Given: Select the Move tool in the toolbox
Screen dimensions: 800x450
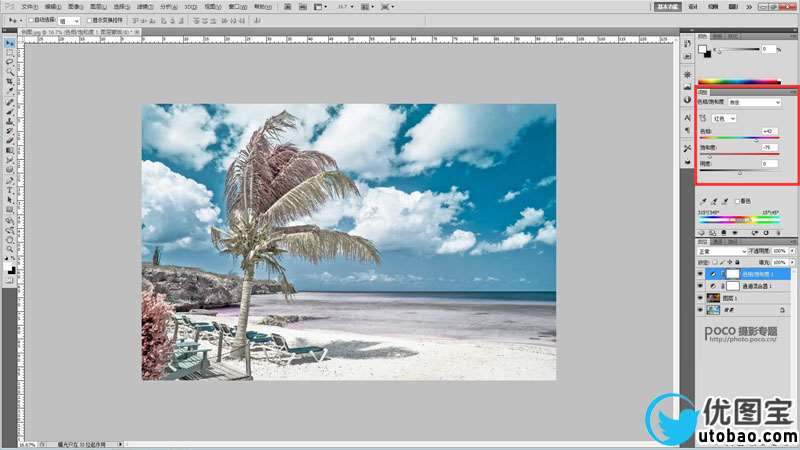Looking at the screenshot, I should (9, 43).
